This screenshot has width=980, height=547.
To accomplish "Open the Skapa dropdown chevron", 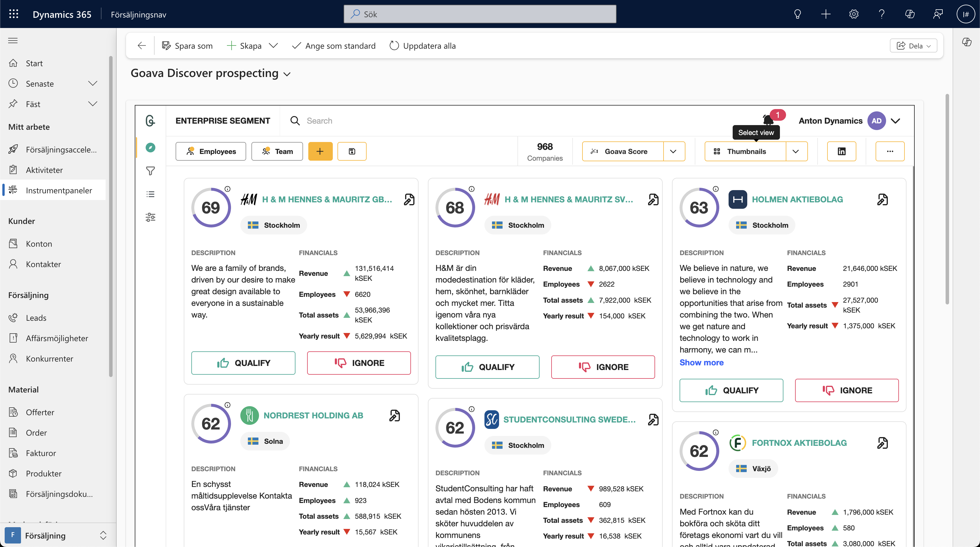I will (x=273, y=46).
